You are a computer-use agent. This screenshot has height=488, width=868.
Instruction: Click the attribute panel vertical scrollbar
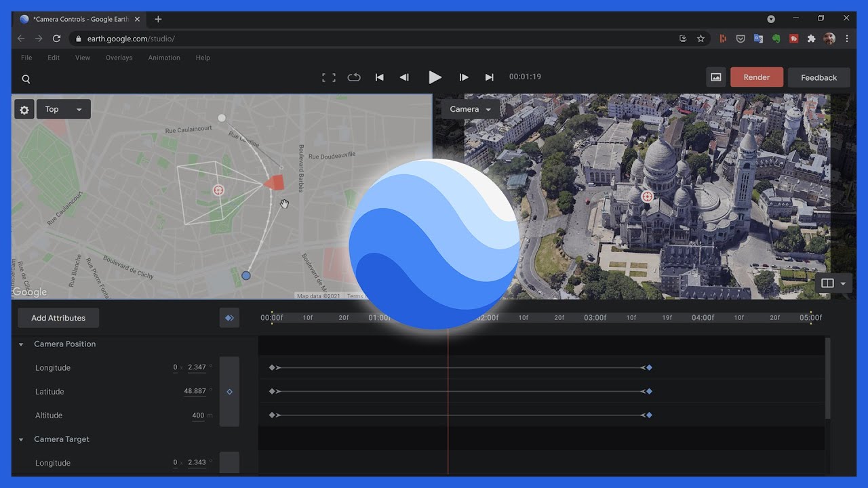pos(827,379)
